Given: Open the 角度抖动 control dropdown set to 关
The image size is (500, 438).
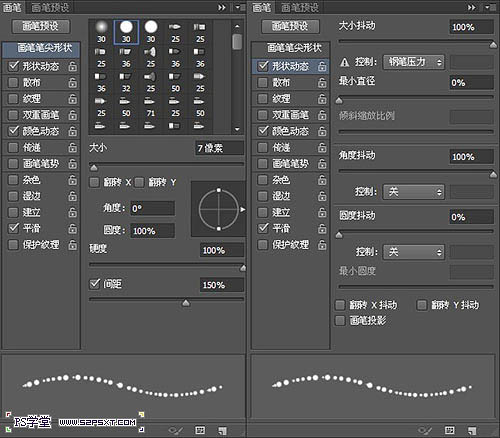Looking at the screenshot, I should (414, 192).
